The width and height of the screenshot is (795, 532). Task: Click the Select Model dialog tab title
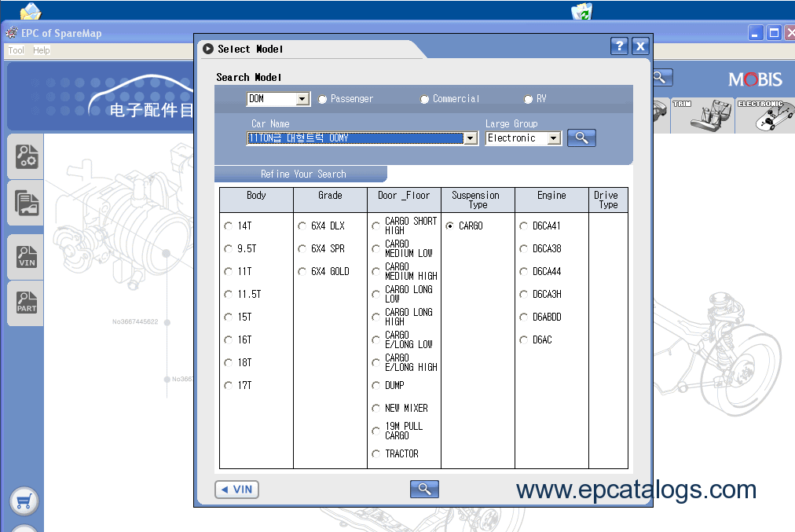click(250, 50)
